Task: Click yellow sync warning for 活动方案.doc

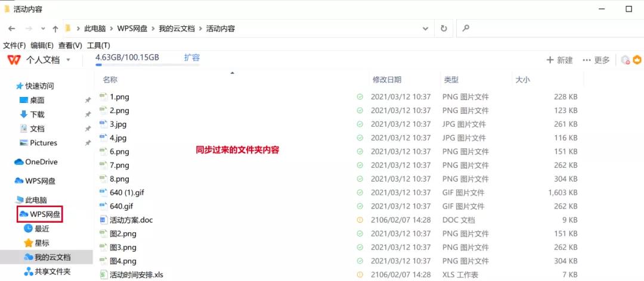Action: 360,220
